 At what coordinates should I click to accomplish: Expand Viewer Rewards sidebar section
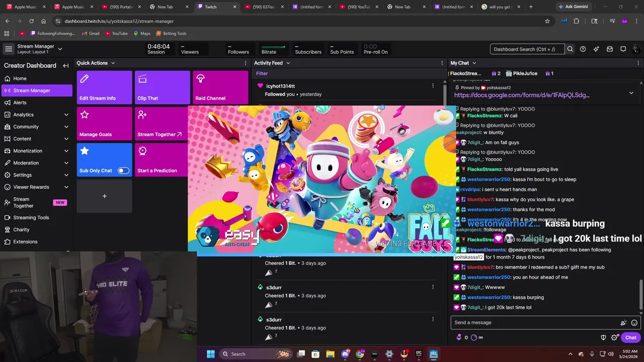66,187
